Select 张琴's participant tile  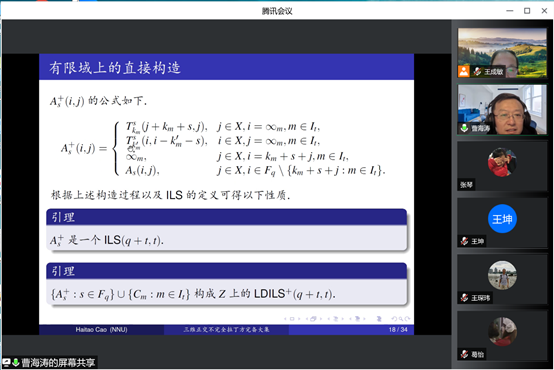click(x=502, y=166)
